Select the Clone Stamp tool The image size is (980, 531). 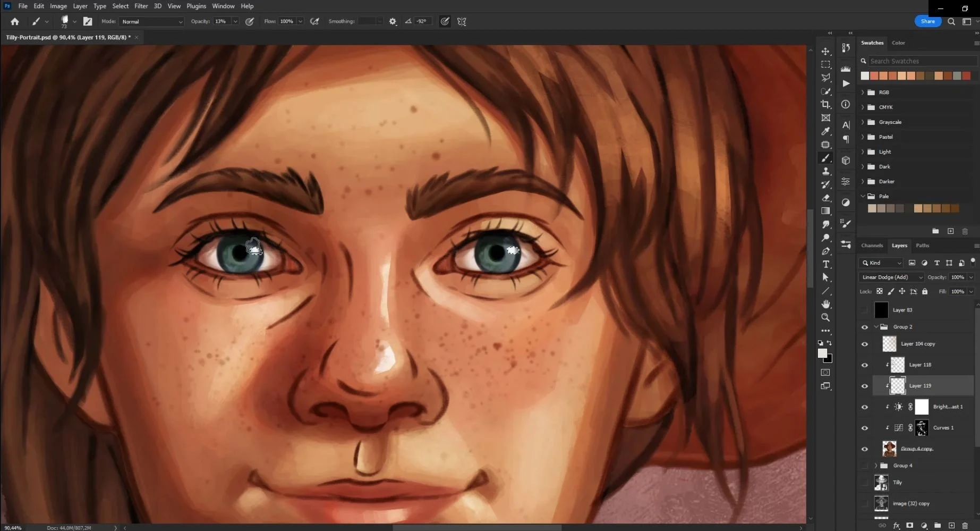tap(825, 171)
